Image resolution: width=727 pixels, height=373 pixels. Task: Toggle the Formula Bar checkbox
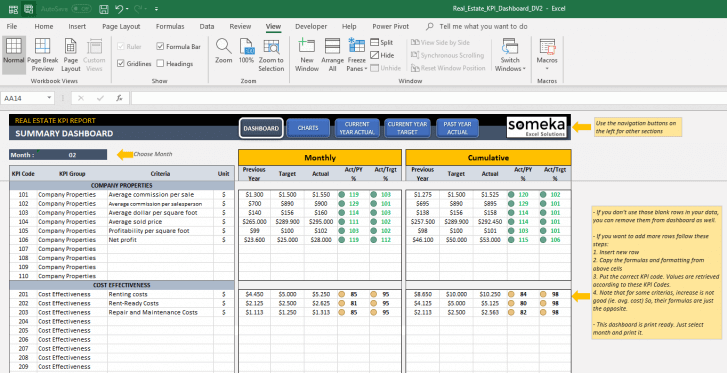[x=160, y=46]
